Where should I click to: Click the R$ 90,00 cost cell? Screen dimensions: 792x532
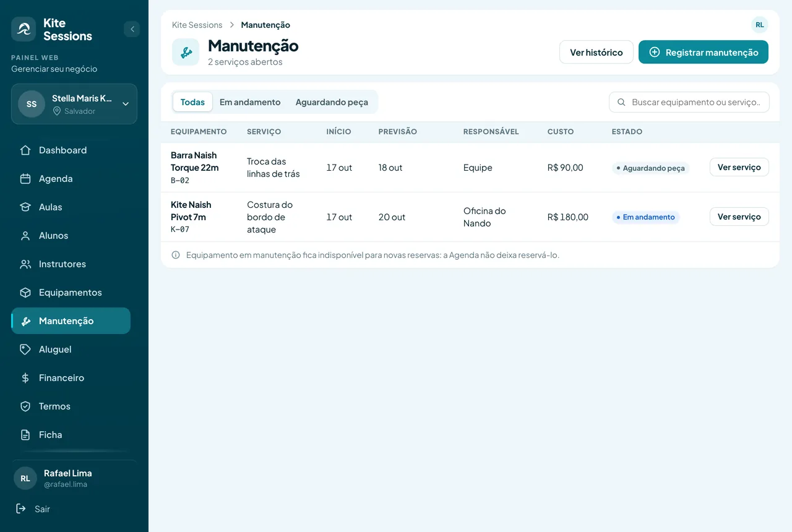point(566,168)
